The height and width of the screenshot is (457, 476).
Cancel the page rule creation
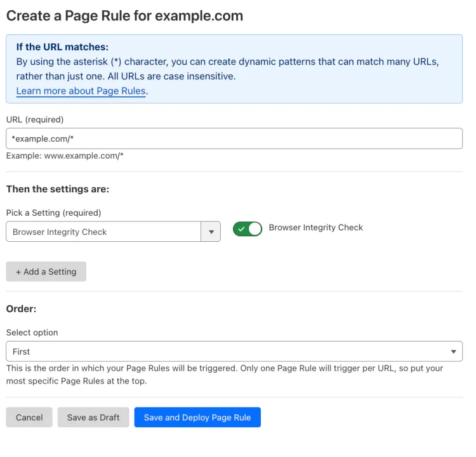coord(29,417)
